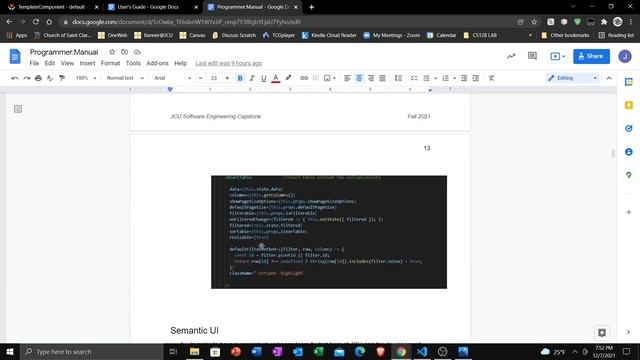The height and width of the screenshot is (360, 640).
Task: Click the blue Share button
Action: [x=591, y=56]
